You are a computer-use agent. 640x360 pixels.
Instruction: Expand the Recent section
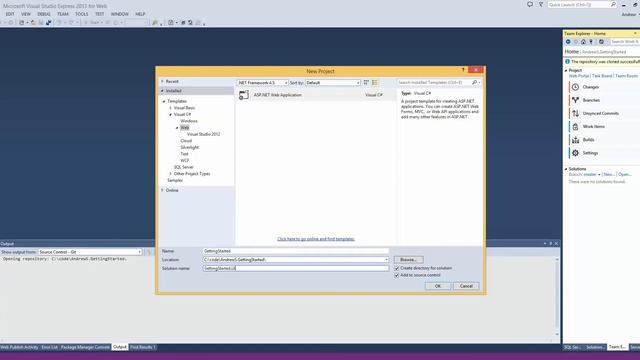162,82
